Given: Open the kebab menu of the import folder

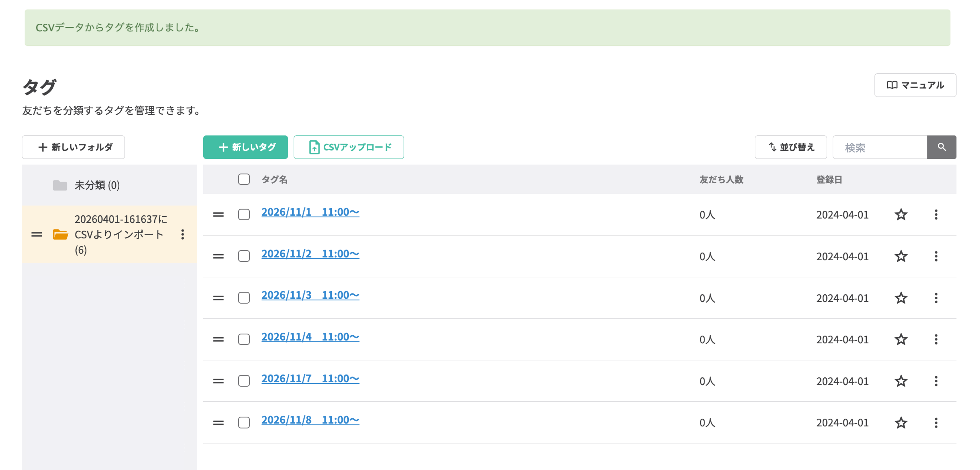Looking at the screenshot, I should coord(183,235).
